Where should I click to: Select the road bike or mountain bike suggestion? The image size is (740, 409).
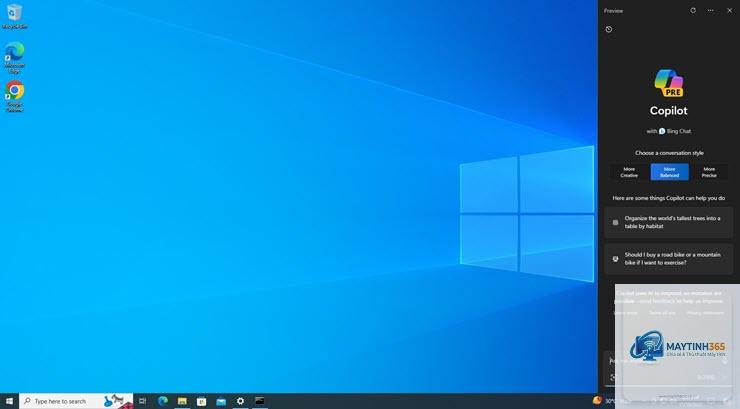click(668, 259)
